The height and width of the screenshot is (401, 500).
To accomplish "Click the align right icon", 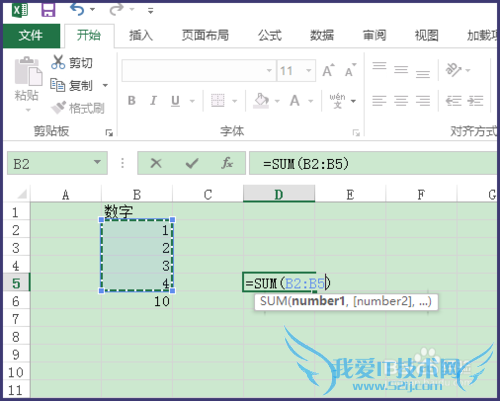I will coord(423,100).
